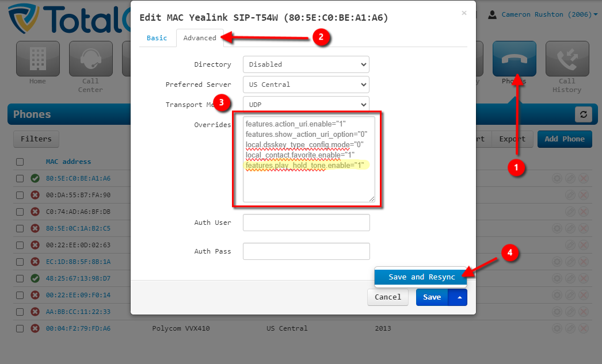The height and width of the screenshot is (364, 602).
Task: Delete phone AA:BB:CC:11:22:33 with X icon
Action: point(584,312)
